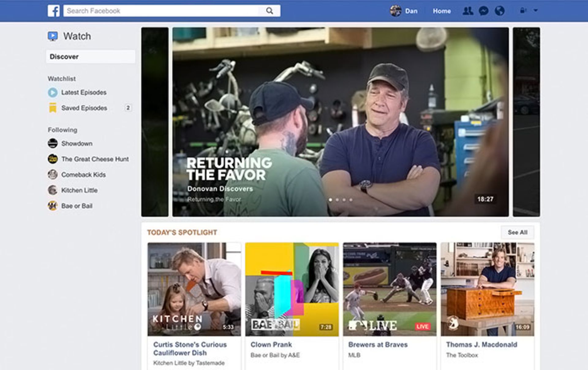588x370 pixels.
Task: Click Dan's profile picture
Action: [395, 11]
